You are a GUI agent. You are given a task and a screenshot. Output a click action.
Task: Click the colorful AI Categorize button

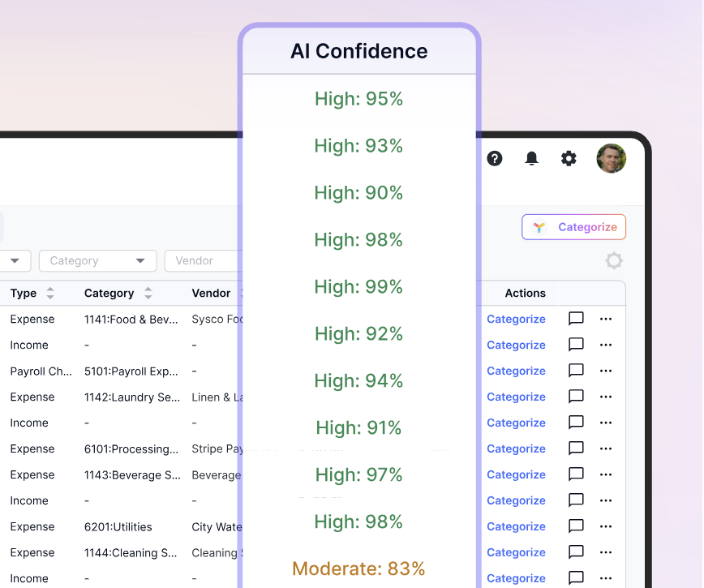573,227
